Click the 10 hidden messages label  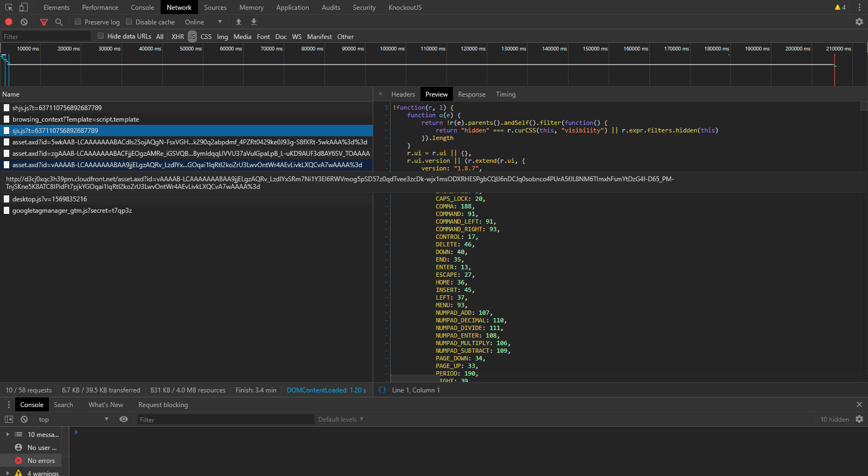click(834, 420)
